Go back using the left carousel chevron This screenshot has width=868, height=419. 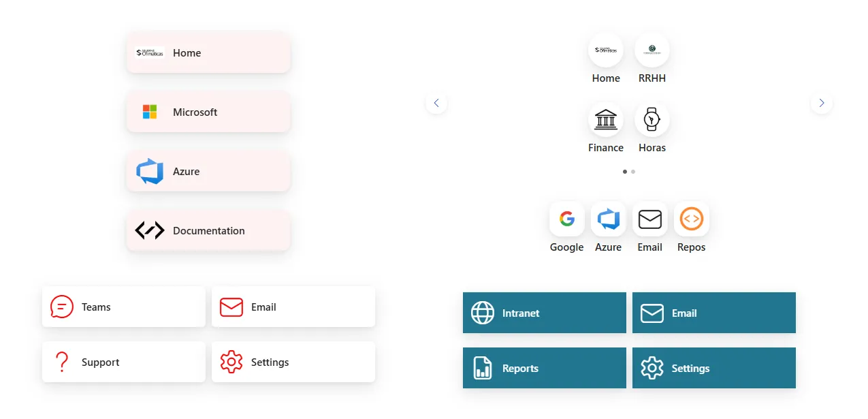click(x=436, y=103)
